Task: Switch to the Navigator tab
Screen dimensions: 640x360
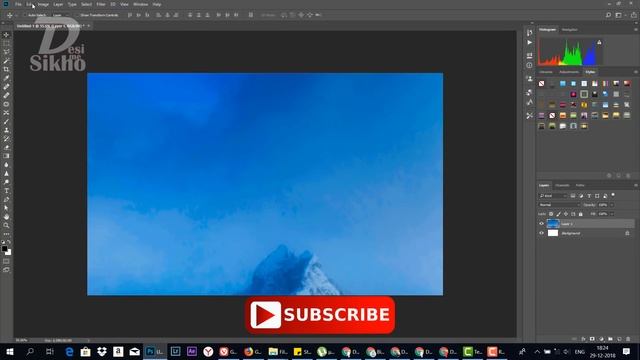Action: point(569,30)
